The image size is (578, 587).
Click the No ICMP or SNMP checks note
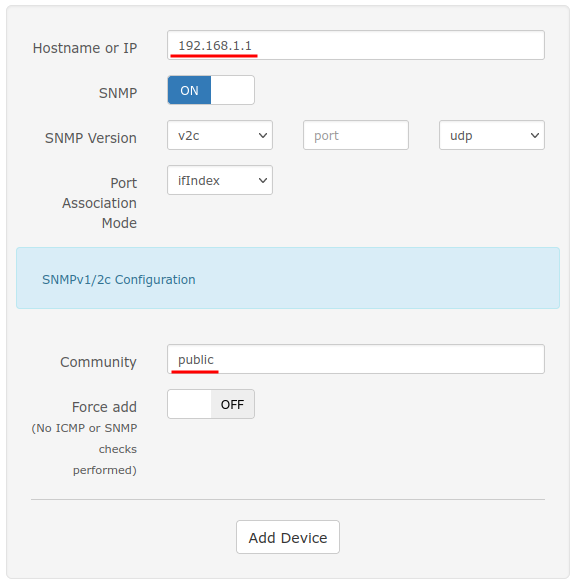point(85,449)
